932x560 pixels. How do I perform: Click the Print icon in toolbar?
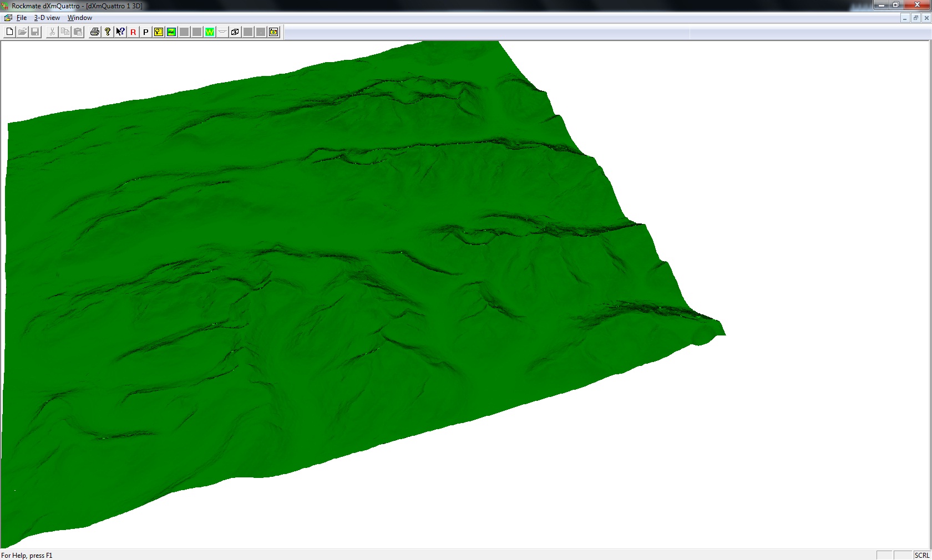[x=95, y=32]
